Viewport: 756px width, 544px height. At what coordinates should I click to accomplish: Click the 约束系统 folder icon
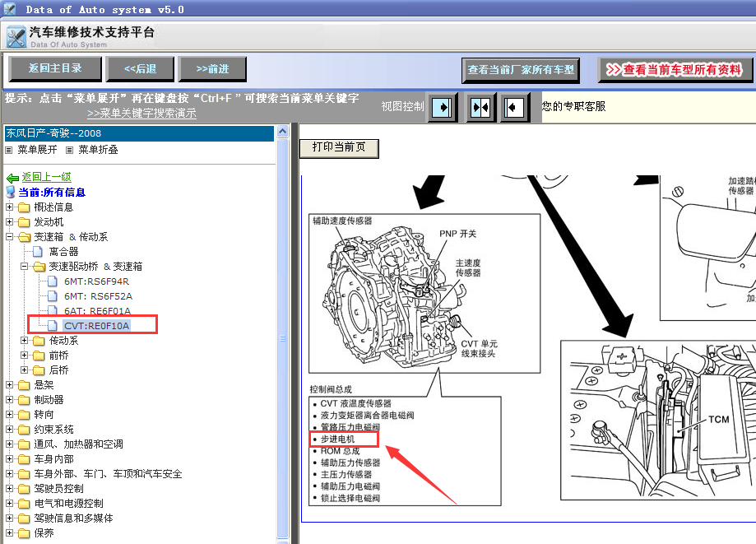tap(24, 430)
